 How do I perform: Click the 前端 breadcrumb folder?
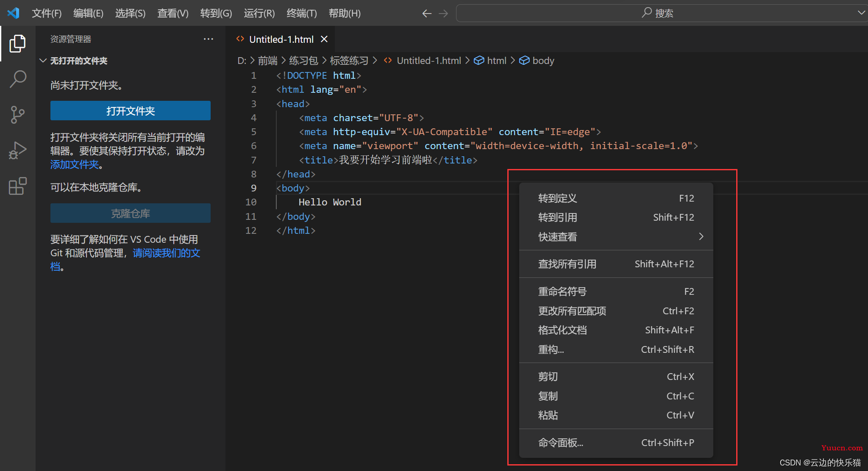click(x=267, y=61)
